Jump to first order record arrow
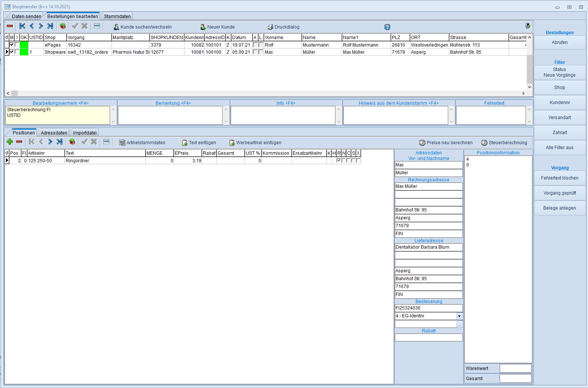 23,26
